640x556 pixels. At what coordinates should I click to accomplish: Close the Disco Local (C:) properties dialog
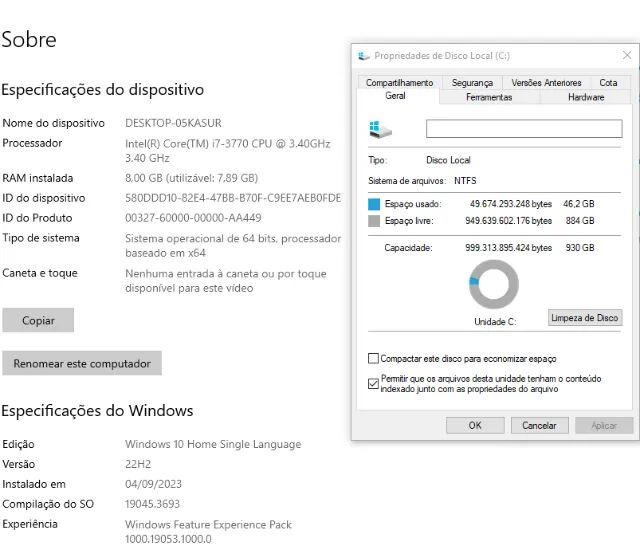[x=627, y=55]
